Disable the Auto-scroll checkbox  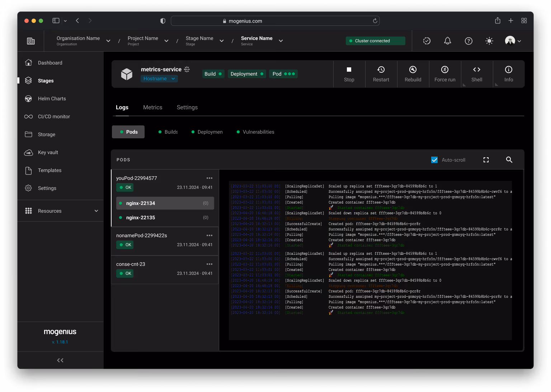coord(434,160)
